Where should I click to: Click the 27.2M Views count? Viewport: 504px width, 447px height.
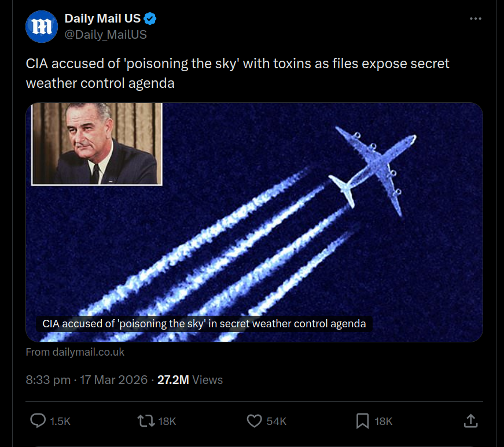[190, 380]
